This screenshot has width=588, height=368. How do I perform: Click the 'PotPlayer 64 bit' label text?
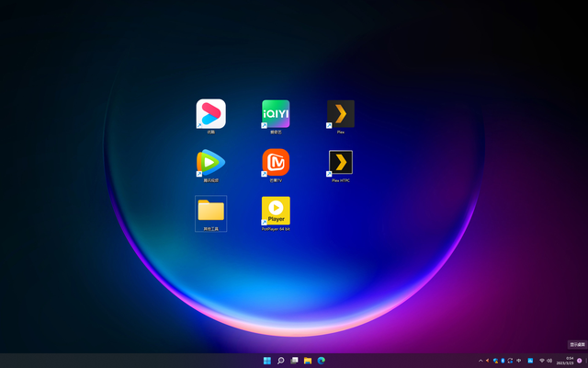click(276, 229)
